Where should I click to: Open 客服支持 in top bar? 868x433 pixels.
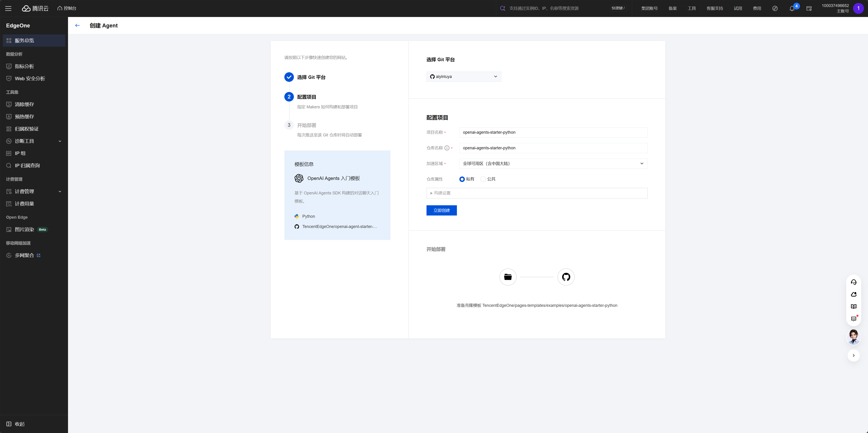coord(715,8)
